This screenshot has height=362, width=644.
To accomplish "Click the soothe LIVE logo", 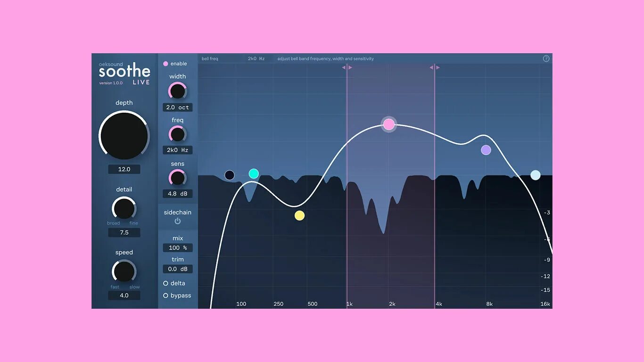I will tap(124, 73).
